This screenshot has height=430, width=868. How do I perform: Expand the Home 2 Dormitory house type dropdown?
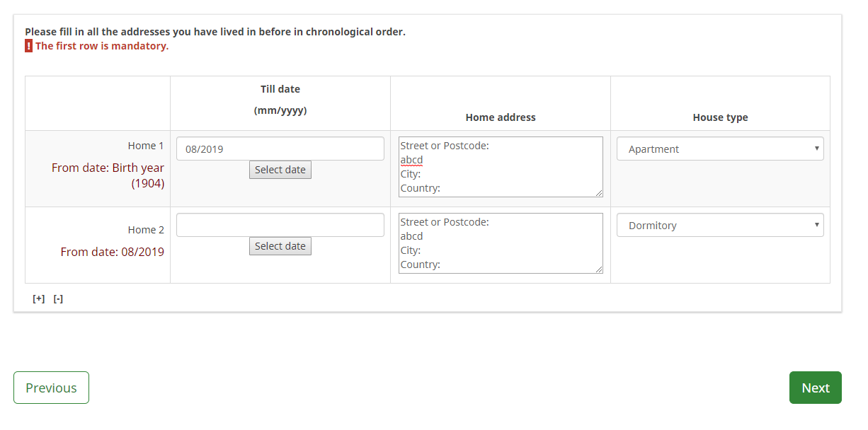coord(719,226)
